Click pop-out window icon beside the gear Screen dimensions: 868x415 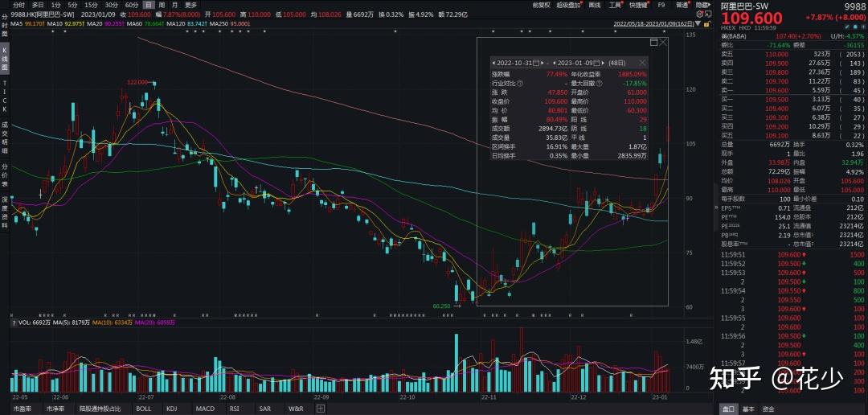[x=709, y=14]
